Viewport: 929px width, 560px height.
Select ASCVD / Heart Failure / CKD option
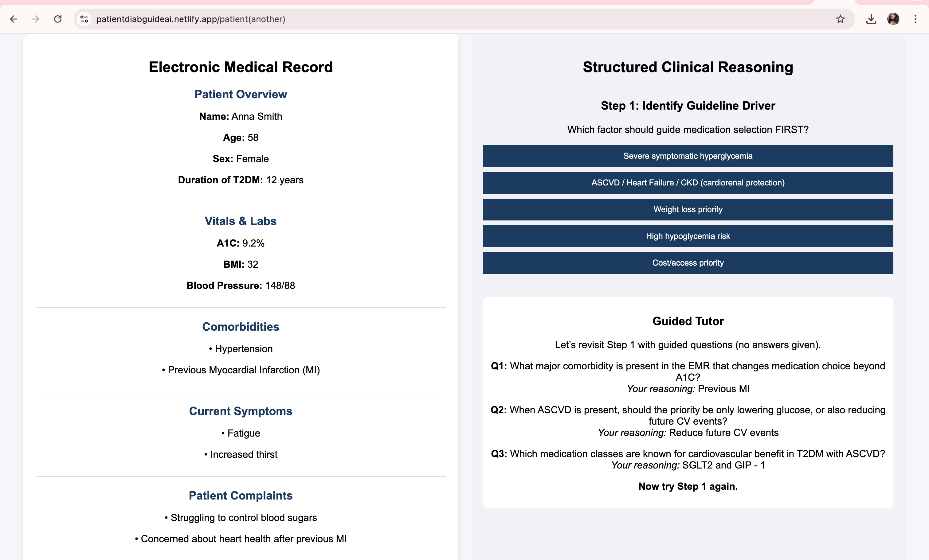pyautogui.click(x=688, y=183)
